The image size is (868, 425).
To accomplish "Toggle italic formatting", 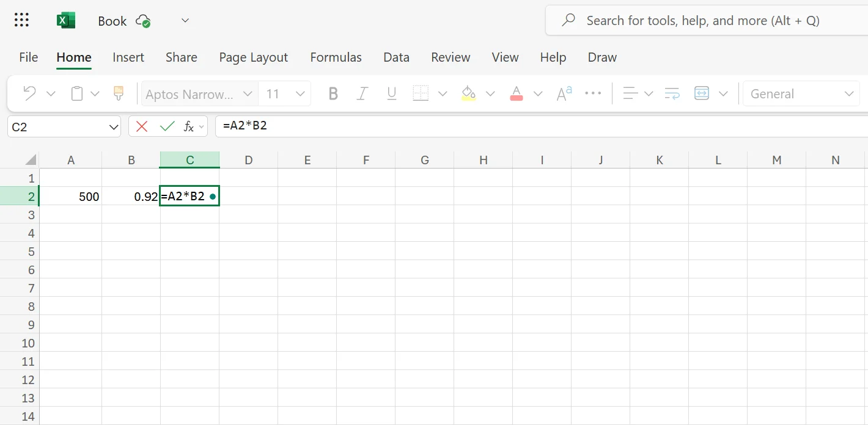I will coord(362,93).
